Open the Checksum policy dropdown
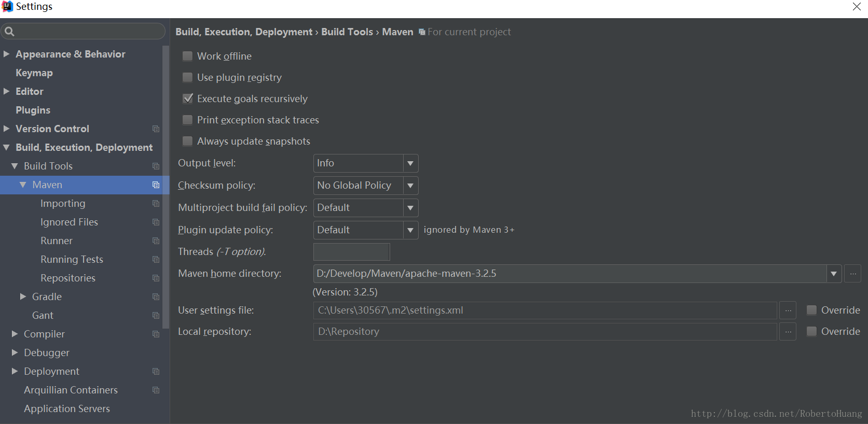The height and width of the screenshot is (424, 868). point(410,186)
